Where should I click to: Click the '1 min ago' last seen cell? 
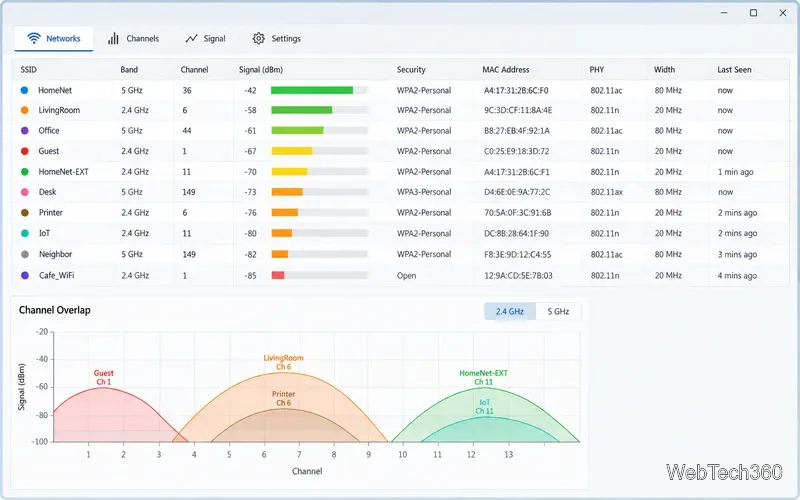(735, 172)
